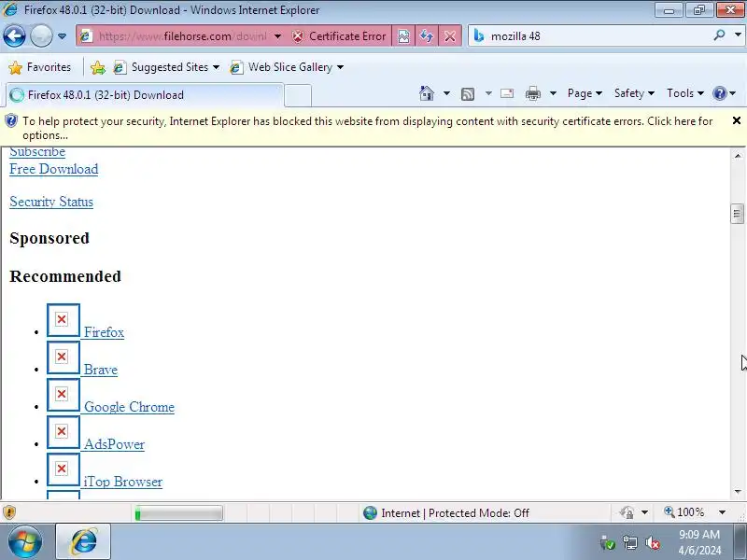Click the 100% zoom level button
The image size is (747, 560).
coord(684,512)
